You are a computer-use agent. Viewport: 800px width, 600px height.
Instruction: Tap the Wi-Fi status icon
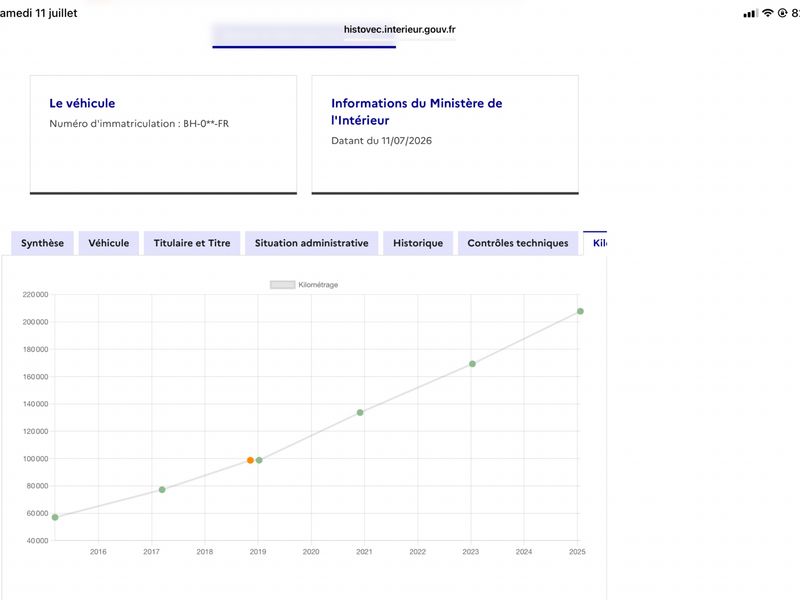[767, 13]
